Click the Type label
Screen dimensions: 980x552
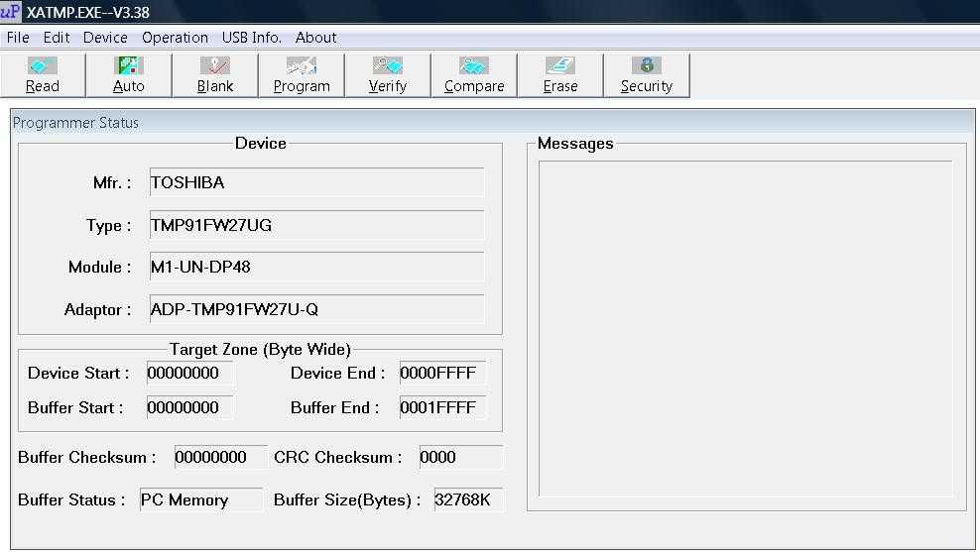[109, 225]
